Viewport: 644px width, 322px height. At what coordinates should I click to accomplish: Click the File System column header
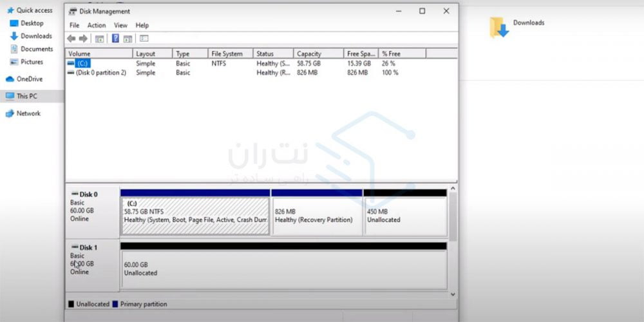[227, 54]
